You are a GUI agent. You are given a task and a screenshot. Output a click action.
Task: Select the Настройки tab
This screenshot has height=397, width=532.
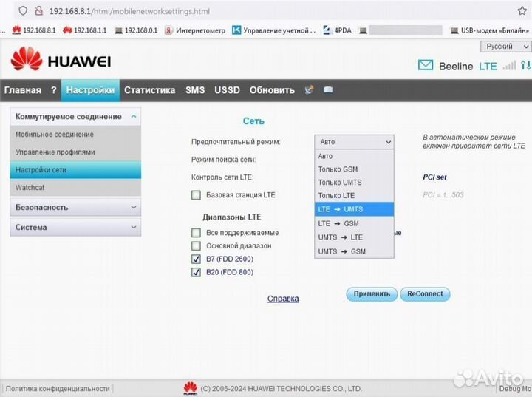pos(90,90)
